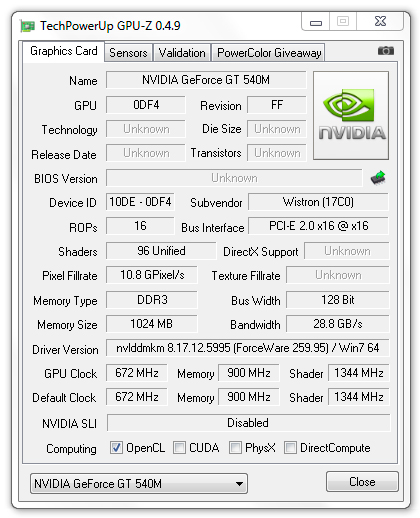This screenshot has height=518, width=420.
Task: Click the Name field showing GT 540M
Action: 206,80
